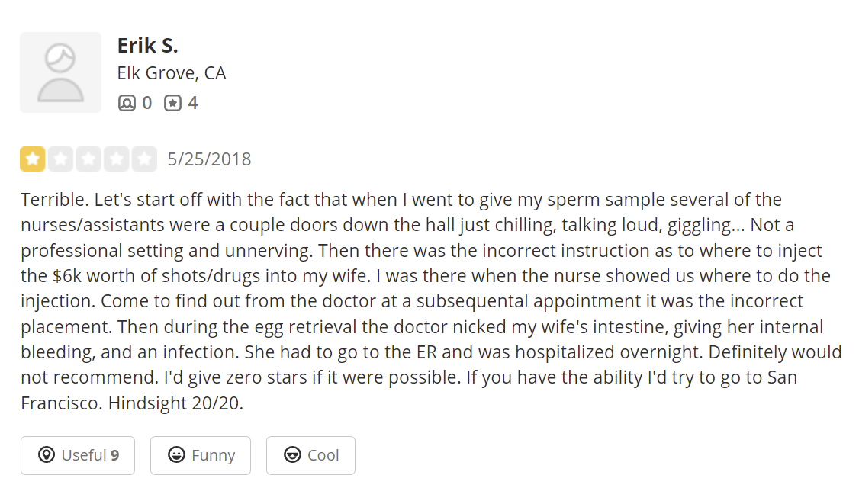Image resolution: width=859 pixels, height=504 pixels.
Task: Click the reviews count star icon
Action: click(x=173, y=103)
